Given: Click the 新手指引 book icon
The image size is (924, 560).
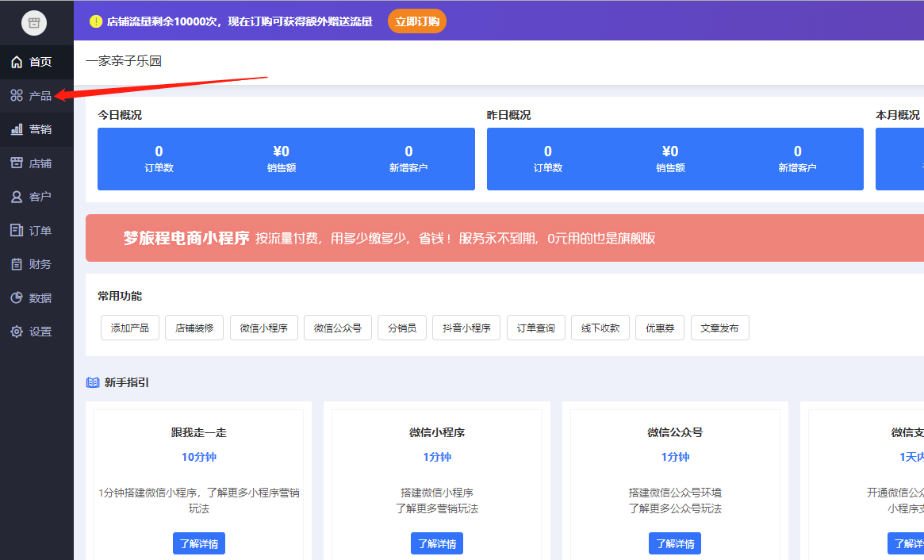Looking at the screenshot, I should [x=93, y=382].
